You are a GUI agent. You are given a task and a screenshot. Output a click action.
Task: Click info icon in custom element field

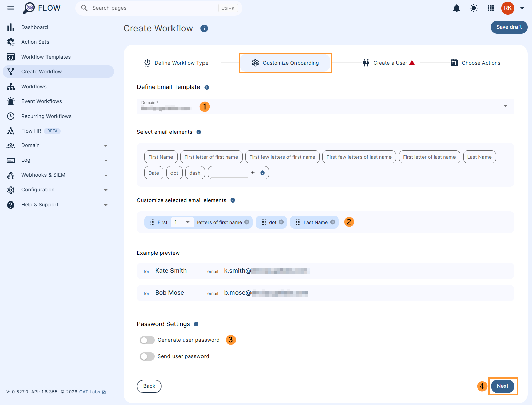point(262,173)
